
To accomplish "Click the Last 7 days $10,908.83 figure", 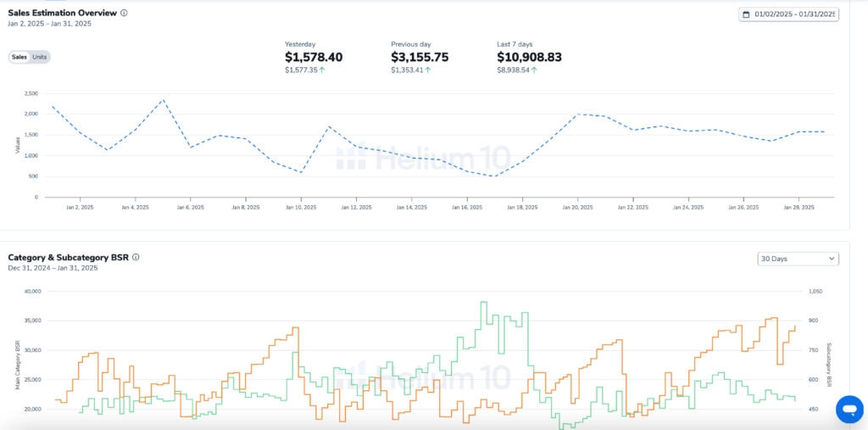I will click(529, 57).
